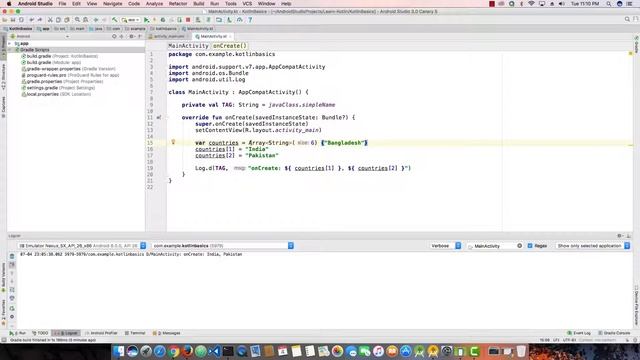Click the Search Everywhere magnifier at top right
The height and width of the screenshot is (360, 640).
(627, 19)
